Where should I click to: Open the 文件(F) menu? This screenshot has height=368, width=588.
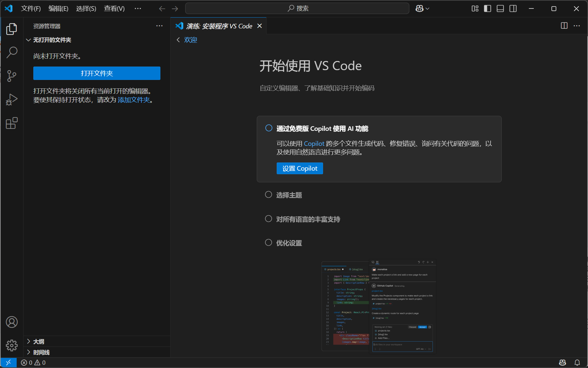(x=31, y=8)
